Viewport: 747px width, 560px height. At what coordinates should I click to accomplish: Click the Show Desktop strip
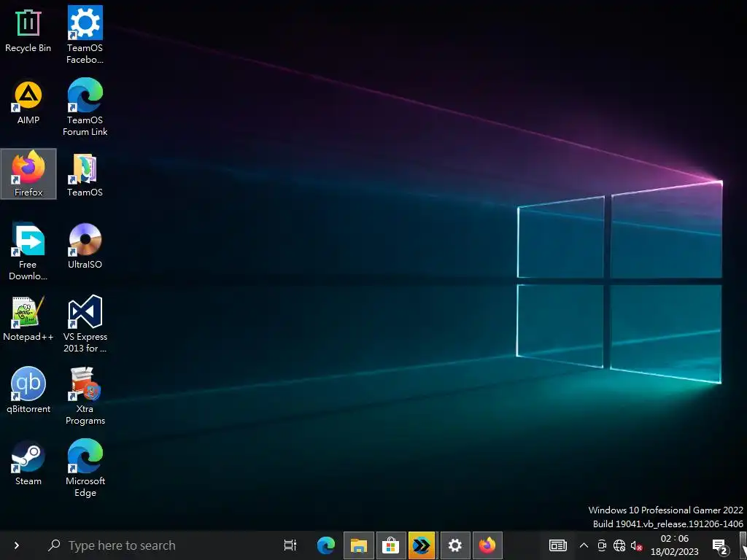(x=743, y=545)
